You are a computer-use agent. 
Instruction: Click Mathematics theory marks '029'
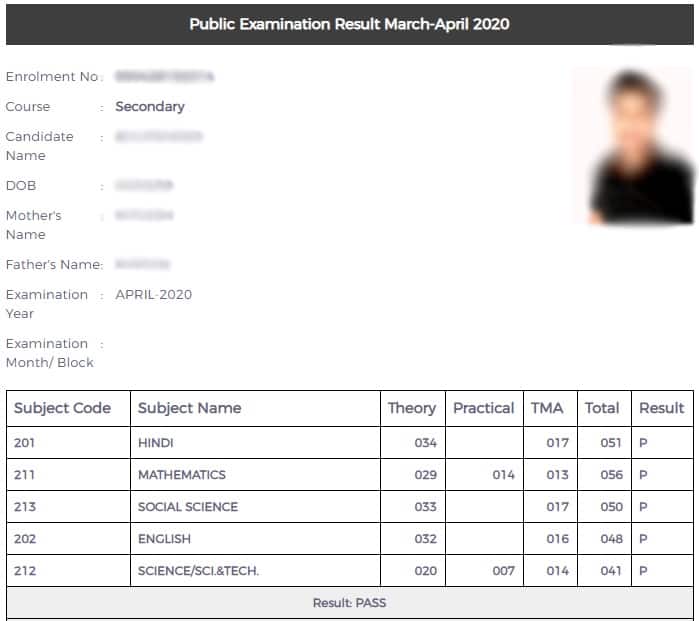pyautogui.click(x=425, y=475)
